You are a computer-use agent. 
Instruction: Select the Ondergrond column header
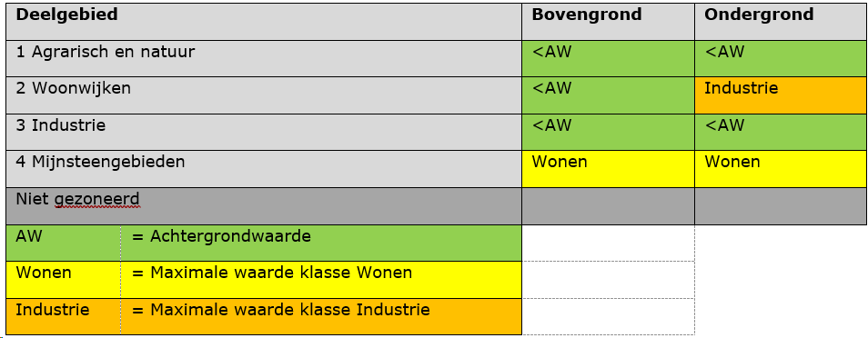(x=781, y=22)
